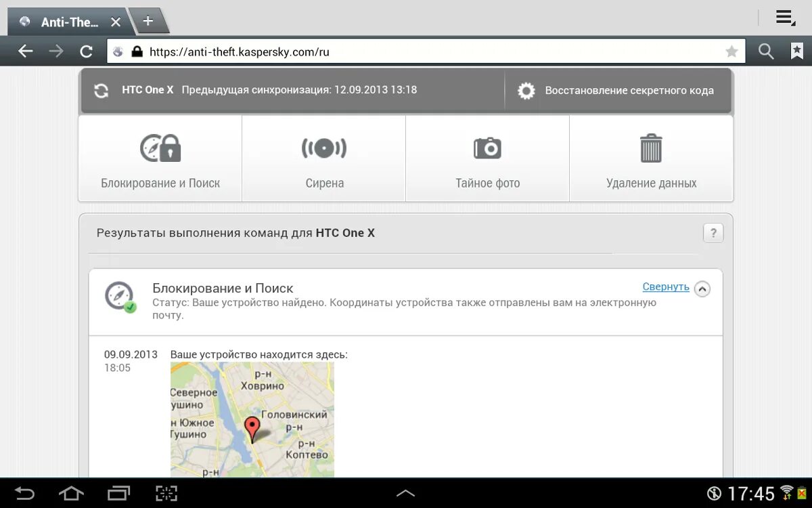Open the bookmarks list icon

point(797,51)
